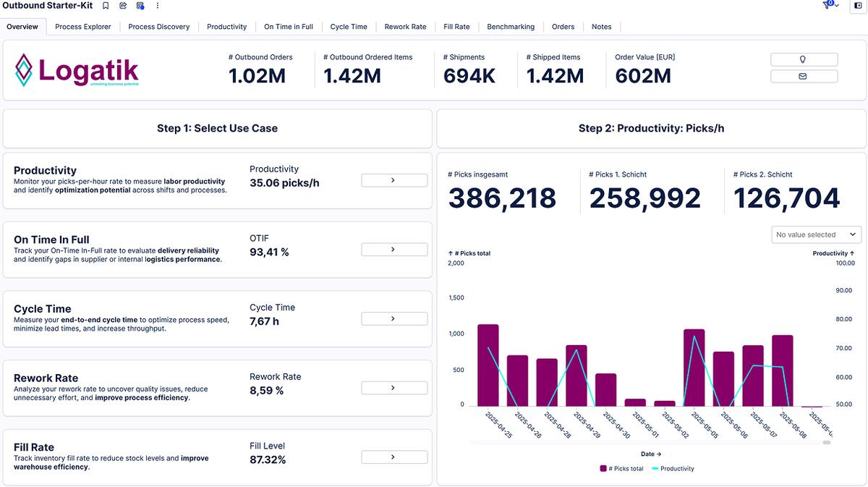Bookmark the Outbound Starter-Kit view
Viewport: 868px width, 487px height.
point(106,6)
